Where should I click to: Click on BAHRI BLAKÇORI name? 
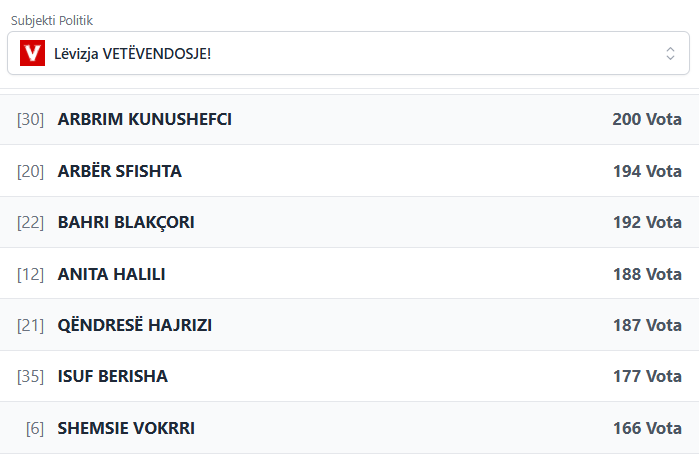coord(126,222)
